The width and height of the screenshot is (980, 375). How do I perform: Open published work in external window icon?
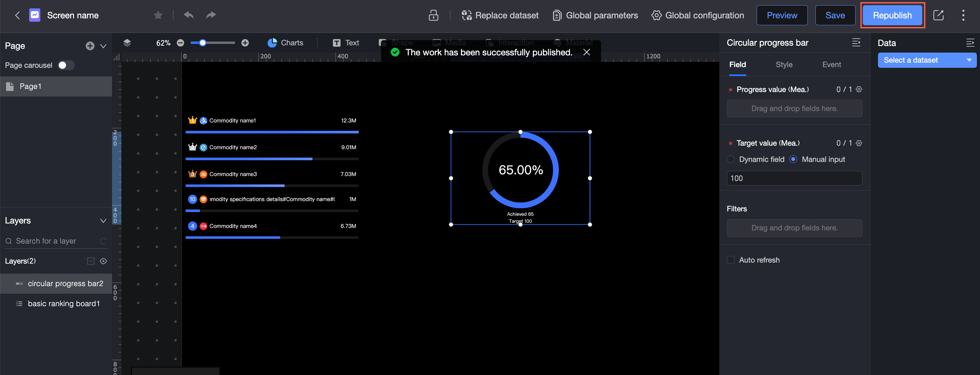point(938,15)
